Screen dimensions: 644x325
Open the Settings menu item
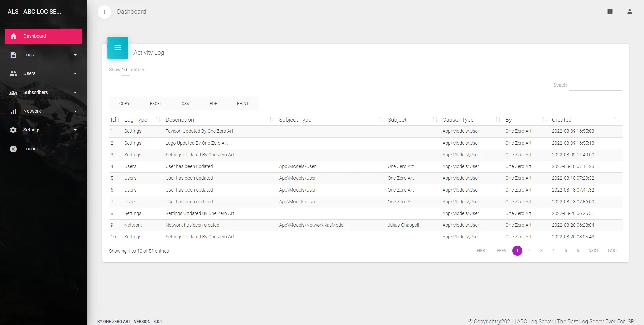click(44, 130)
